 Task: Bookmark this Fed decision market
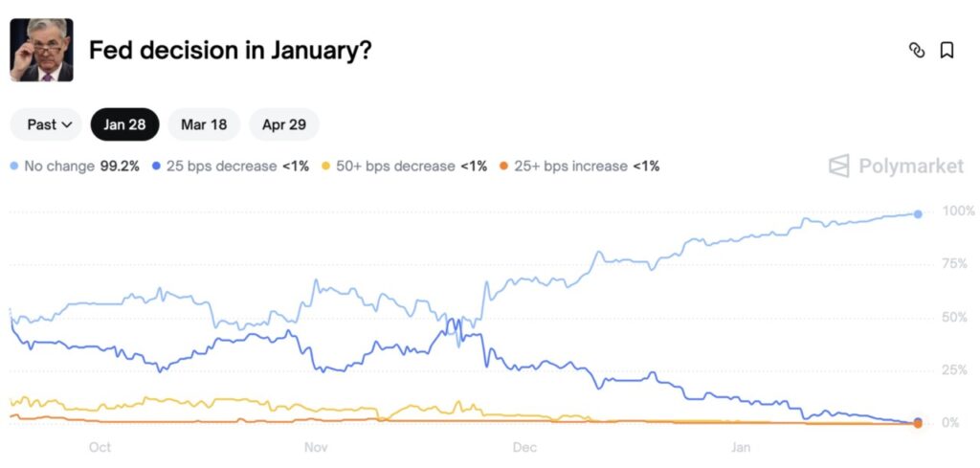point(947,51)
